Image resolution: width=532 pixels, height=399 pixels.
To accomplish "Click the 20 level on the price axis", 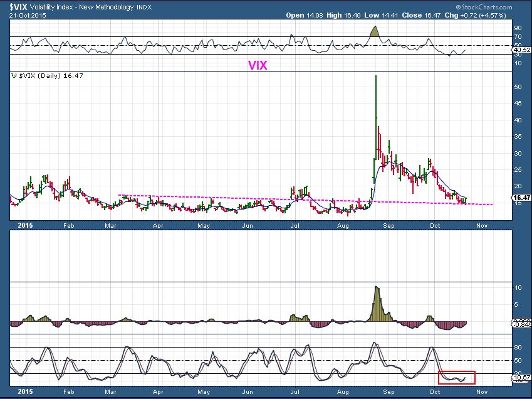I will (518, 186).
